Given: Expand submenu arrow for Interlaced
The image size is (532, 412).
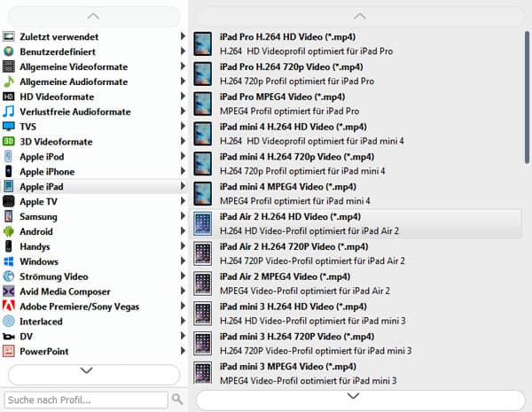Looking at the screenshot, I should pyautogui.click(x=183, y=321).
